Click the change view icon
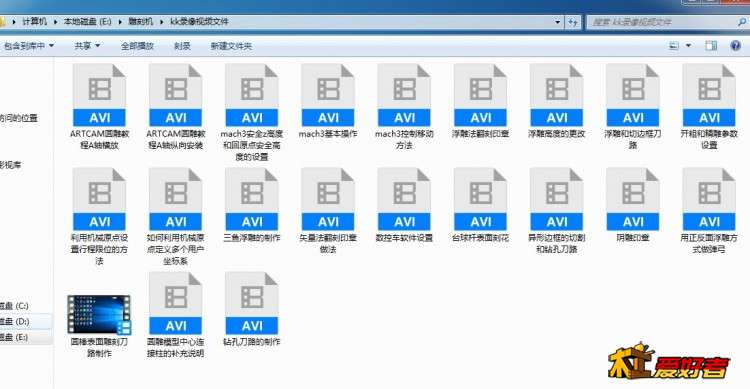Viewport: 750px width, 389px height. click(x=673, y=46)
